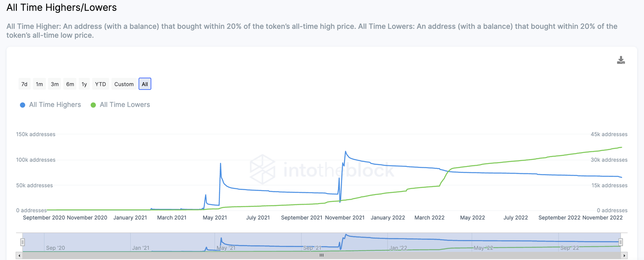Click the November 2021 peak on the blue line
Viewport: 644px width, 260px height.
click(345, 151)
